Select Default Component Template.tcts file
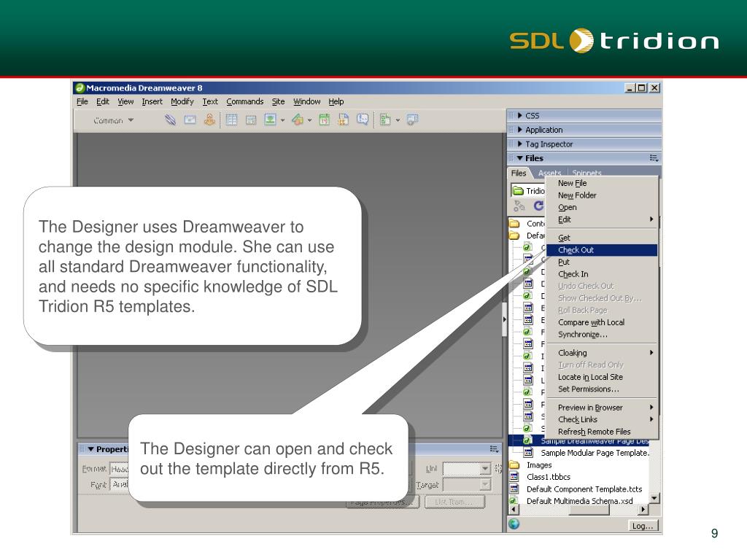Screen dimensions: 747x560 point(584,489)
